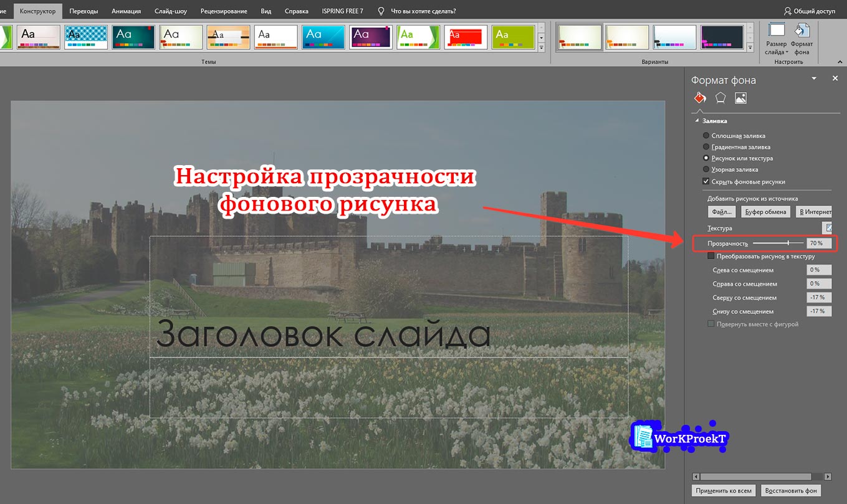Click the Применить ко всем button

(x=722, y=490)
